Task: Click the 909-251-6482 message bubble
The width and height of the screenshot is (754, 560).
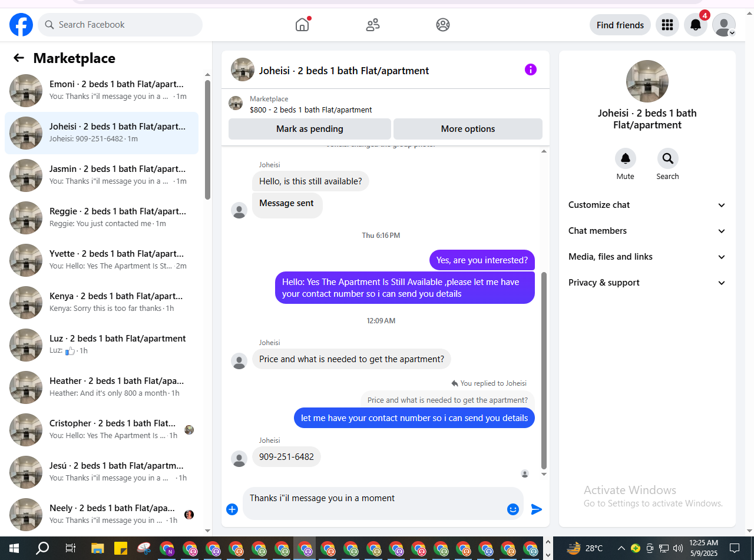Action: [x=286, y=456]
